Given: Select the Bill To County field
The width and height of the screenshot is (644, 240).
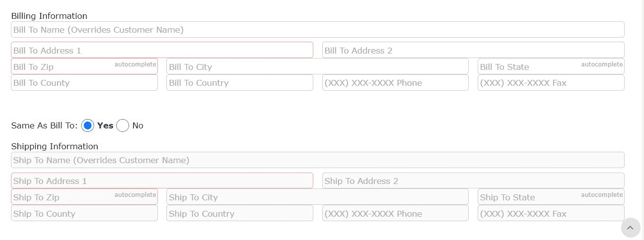Looking at the screenshot, I should tap(84, 83).
